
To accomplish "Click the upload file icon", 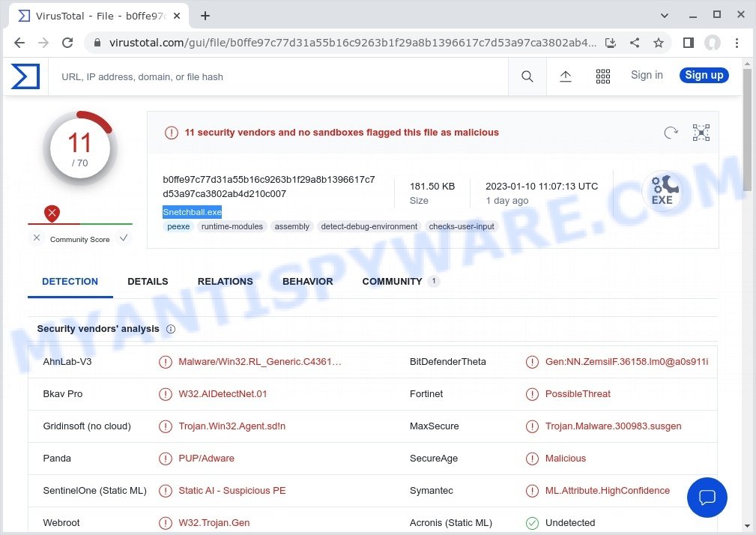I will pos(565,76).
